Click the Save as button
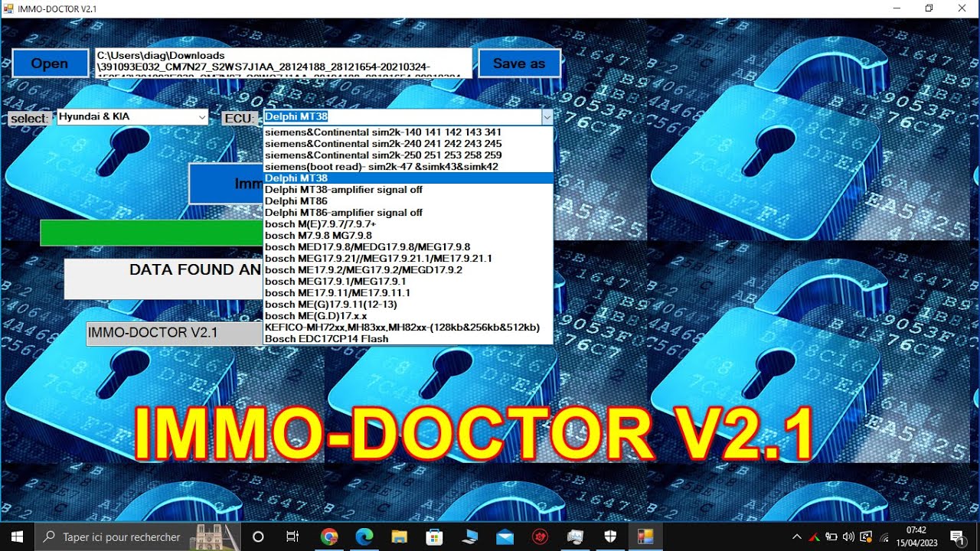Screen dimensions: 980x551 click(x=519, y=64)
